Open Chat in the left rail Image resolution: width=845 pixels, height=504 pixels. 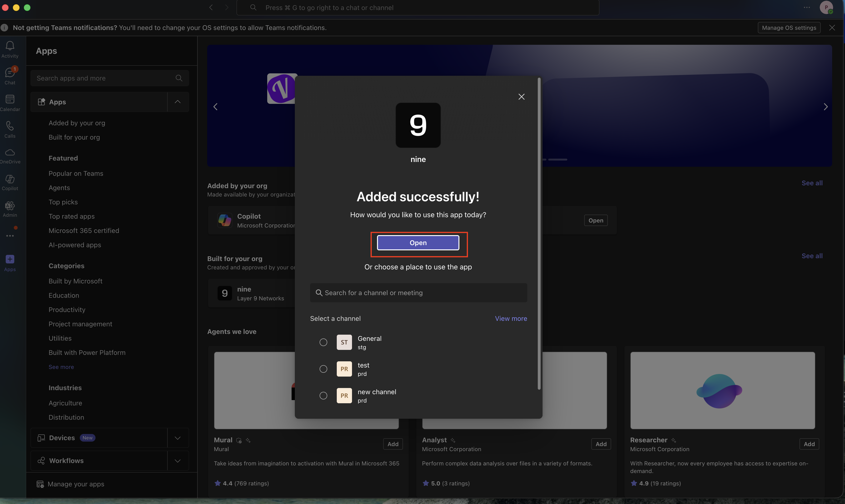click(x=10, y=72)
